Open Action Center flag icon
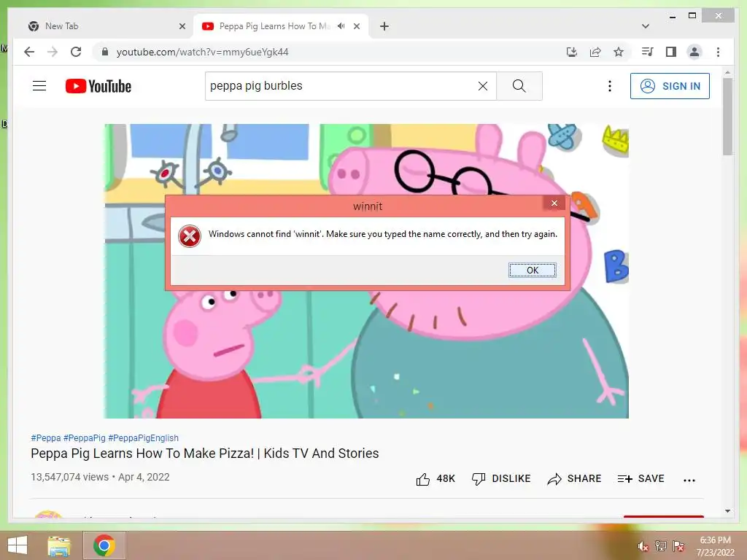 pos(678,545)
